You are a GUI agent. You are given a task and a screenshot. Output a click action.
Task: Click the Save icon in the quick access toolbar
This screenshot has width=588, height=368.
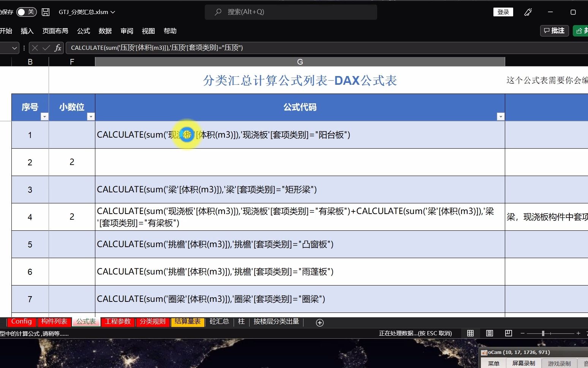point(45,12)
